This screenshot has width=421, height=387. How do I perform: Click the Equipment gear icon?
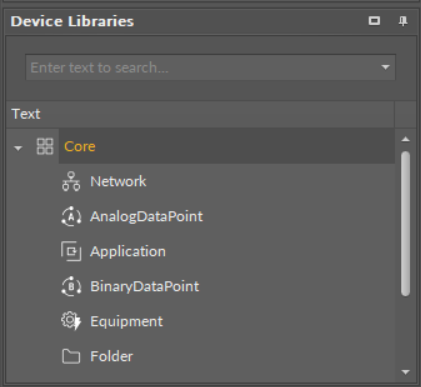point(71,321)
